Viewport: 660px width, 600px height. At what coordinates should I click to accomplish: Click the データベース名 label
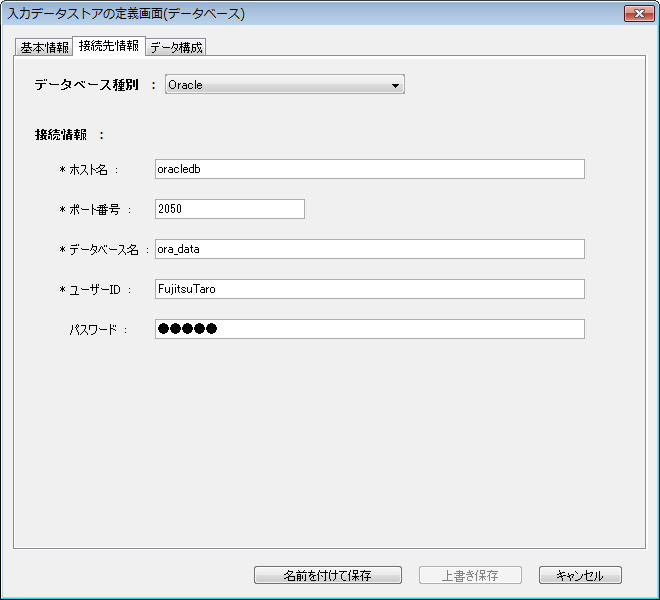[104, 250]
